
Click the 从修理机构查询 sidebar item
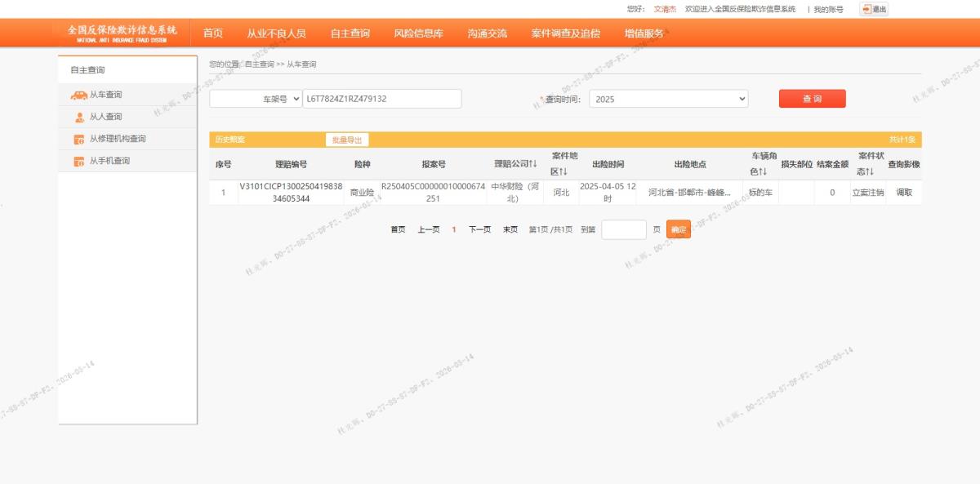pos(128,139)
